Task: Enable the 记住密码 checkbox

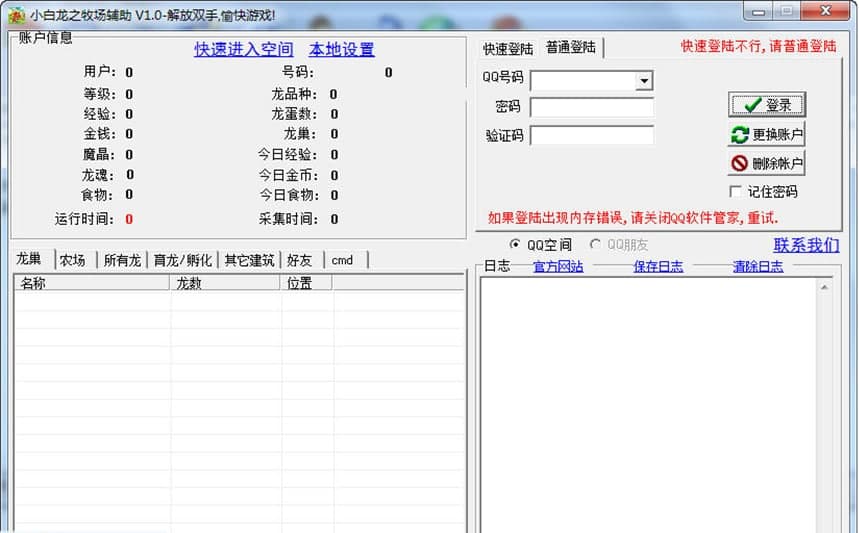Action: (735, 191)
